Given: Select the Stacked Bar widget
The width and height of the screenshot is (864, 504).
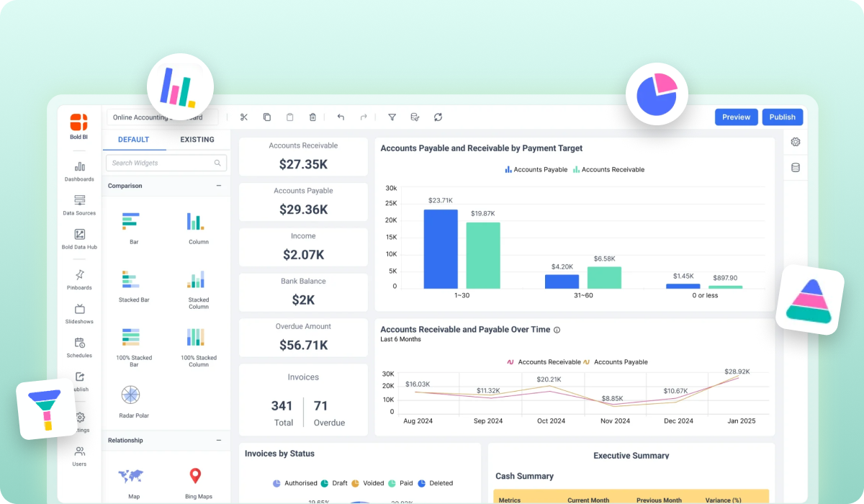Looking at the screenshot, I should (134, 287).
